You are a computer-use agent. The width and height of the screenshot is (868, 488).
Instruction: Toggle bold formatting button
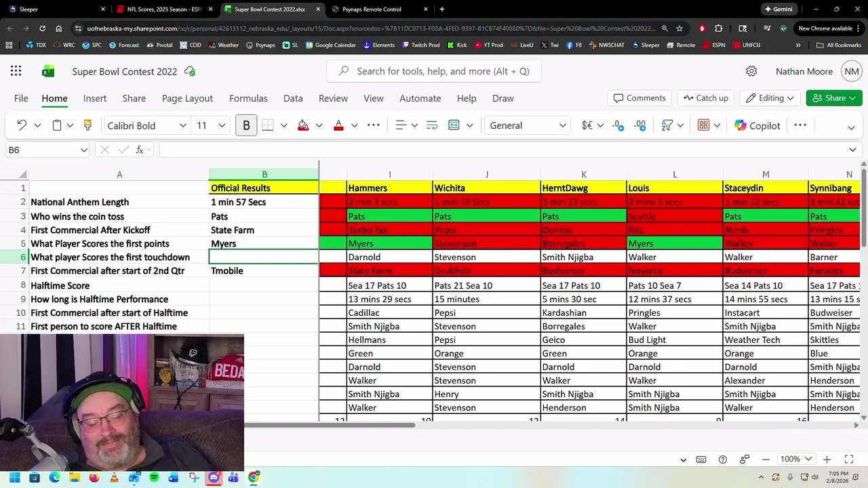(x=246, y=125)
